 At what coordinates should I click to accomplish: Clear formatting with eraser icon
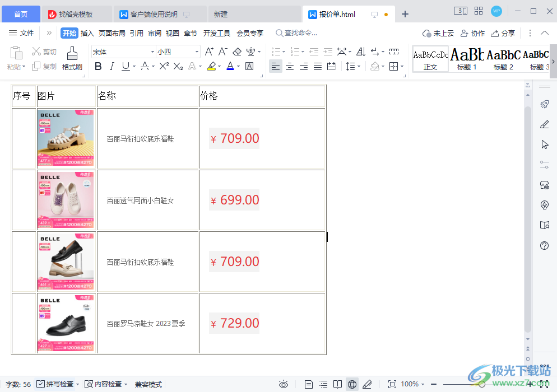point(237,52)
